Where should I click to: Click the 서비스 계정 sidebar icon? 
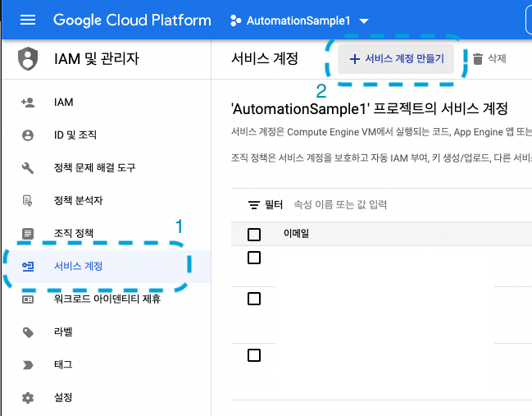pyautogui.click(x=28, y=266)
